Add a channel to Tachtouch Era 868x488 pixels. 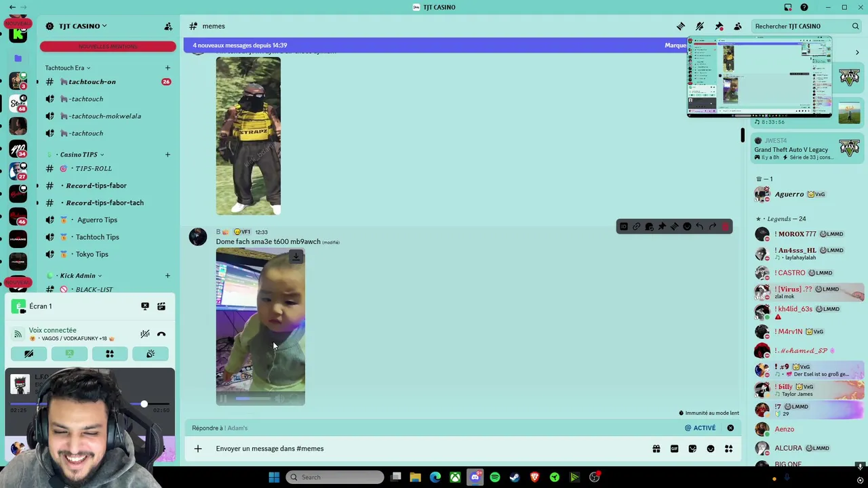pos(167,68)
